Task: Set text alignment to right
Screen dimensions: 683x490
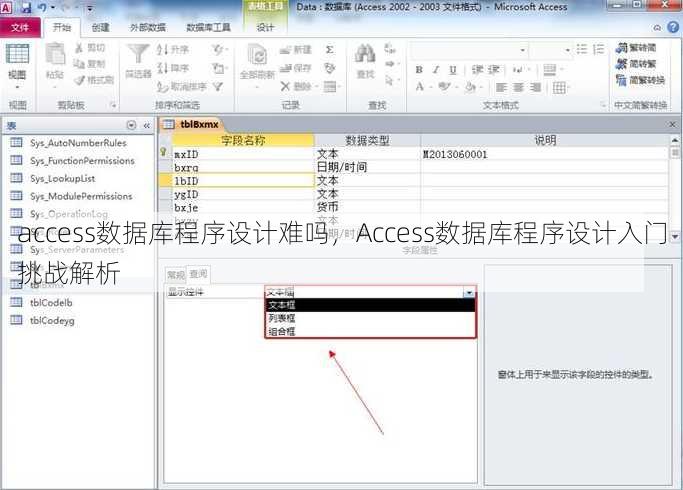Action: coord(535,88)
